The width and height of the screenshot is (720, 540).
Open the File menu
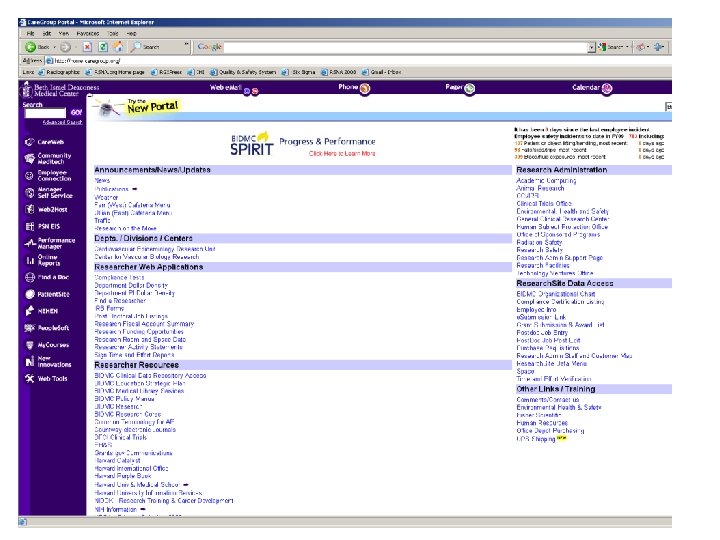point(30,34)
